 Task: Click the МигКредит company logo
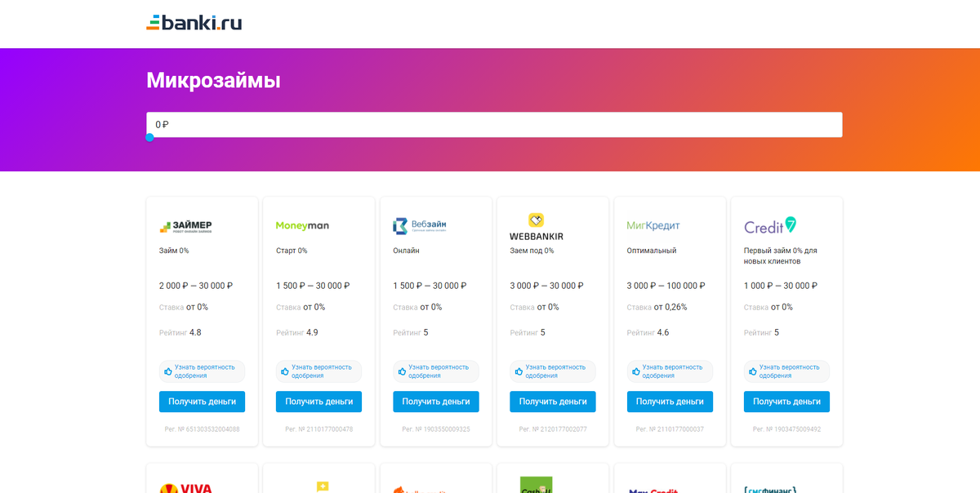(x=653, y=226)
